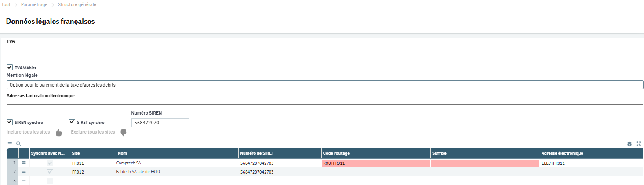Open row 3 line actions menu
This screenshot has width=644, height=185.
(24, 181)
